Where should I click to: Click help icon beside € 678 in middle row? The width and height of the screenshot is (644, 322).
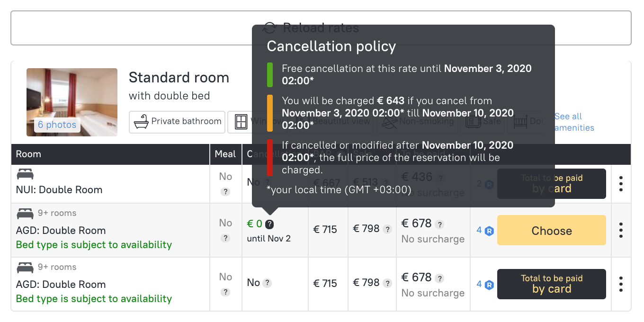click(x=440, y=224)
